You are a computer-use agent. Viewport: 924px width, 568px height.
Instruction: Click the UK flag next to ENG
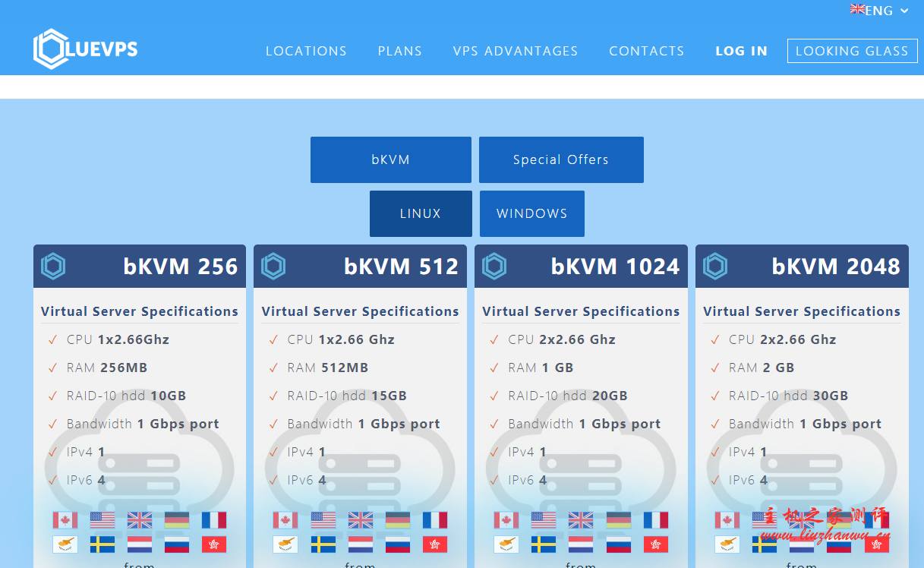tap(857, 9)
